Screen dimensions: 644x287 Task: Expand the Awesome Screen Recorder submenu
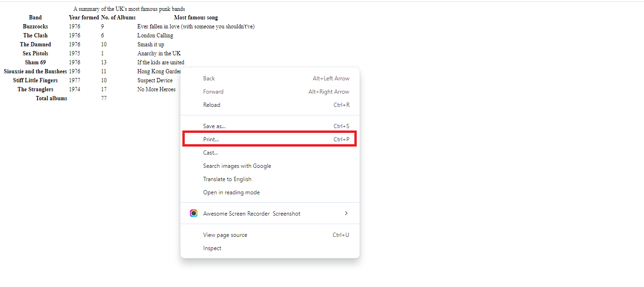click(x=346, y=213)
